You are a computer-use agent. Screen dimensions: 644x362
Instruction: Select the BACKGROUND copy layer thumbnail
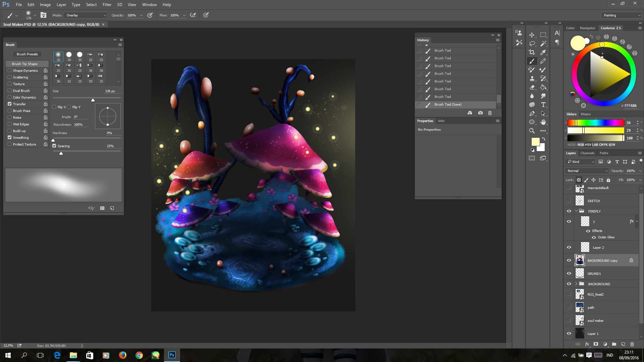point(580,260)
